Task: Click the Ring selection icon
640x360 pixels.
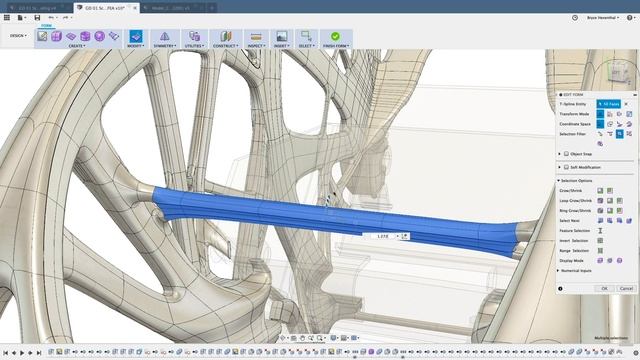Action: [600, 211]
